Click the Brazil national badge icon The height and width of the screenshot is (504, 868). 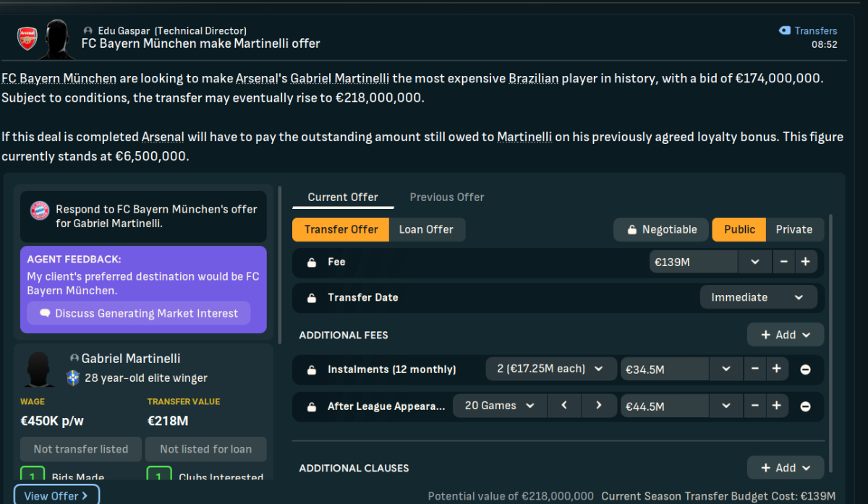73,377
